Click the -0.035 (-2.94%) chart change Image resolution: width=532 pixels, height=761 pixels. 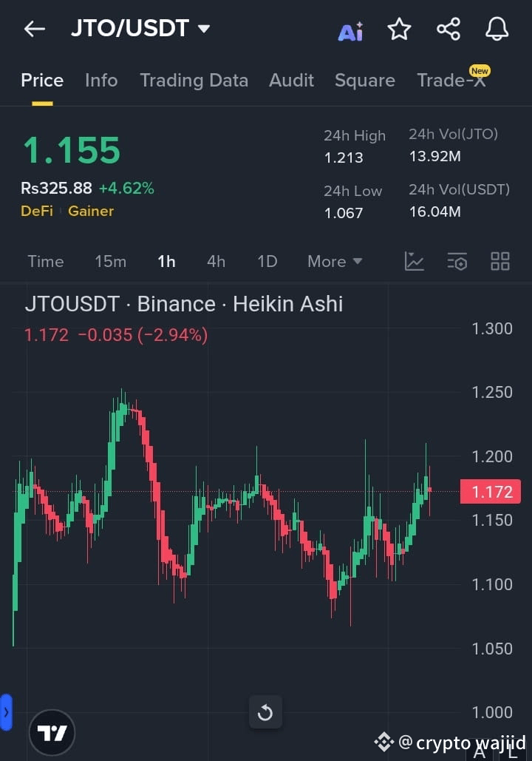(x=143, y=335)
